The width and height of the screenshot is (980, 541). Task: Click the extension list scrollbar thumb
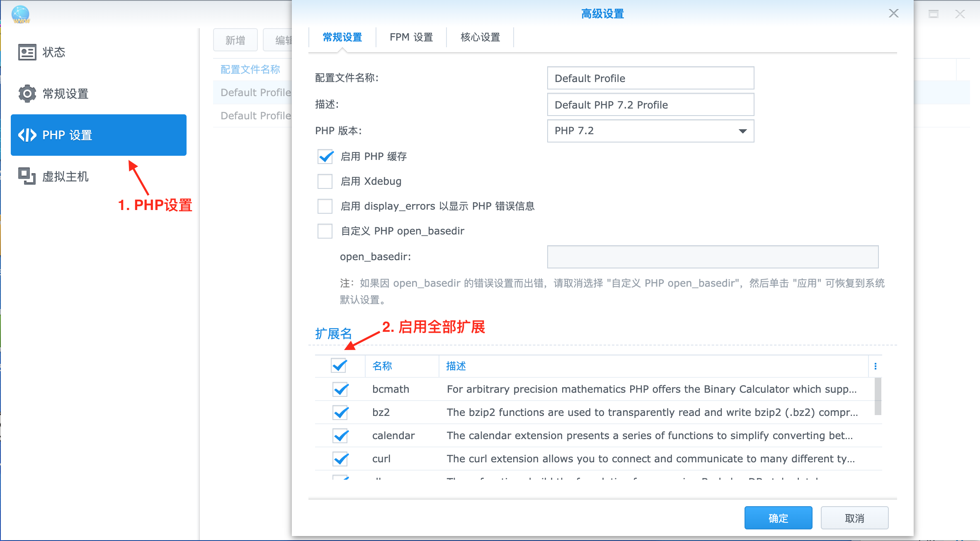878,396
